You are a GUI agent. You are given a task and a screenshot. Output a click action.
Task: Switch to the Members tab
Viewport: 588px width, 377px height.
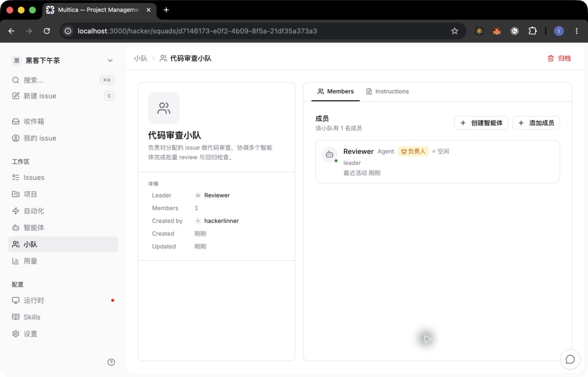[336, 91]
